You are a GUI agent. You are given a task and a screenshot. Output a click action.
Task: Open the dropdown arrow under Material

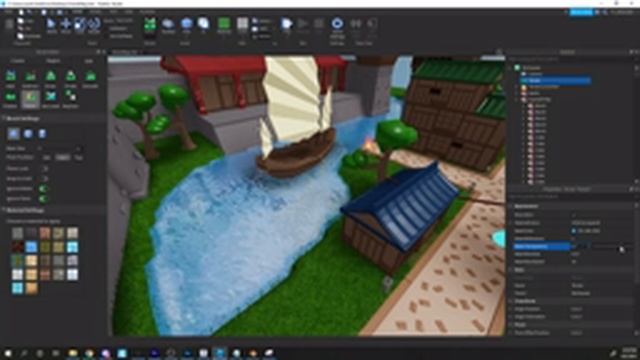[224, 36]
